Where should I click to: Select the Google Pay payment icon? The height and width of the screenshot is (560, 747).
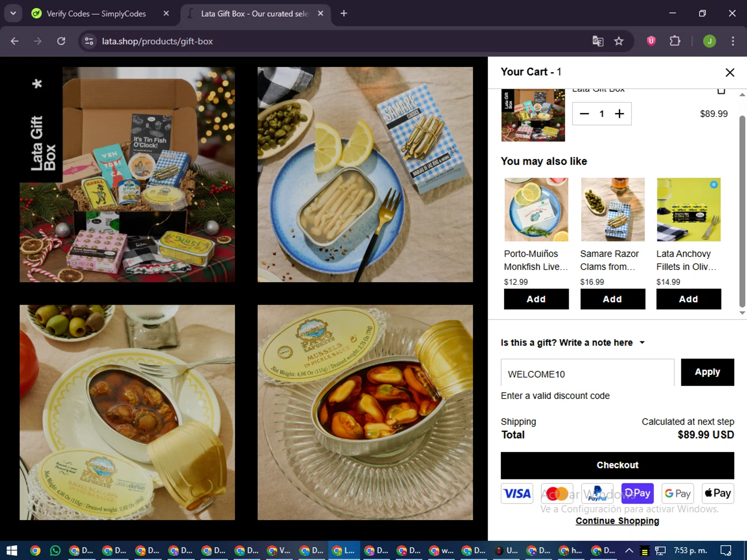click(x=678, y=493)
